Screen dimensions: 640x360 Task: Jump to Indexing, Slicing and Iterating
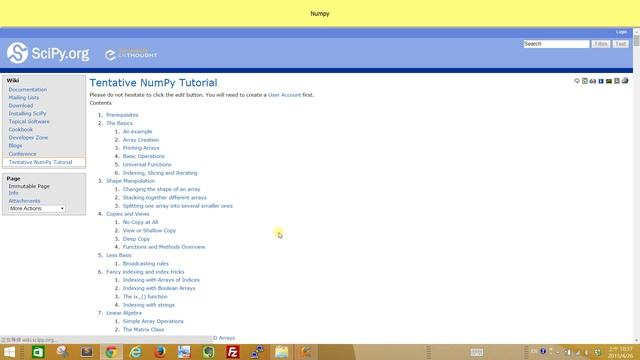coord(160,173)
